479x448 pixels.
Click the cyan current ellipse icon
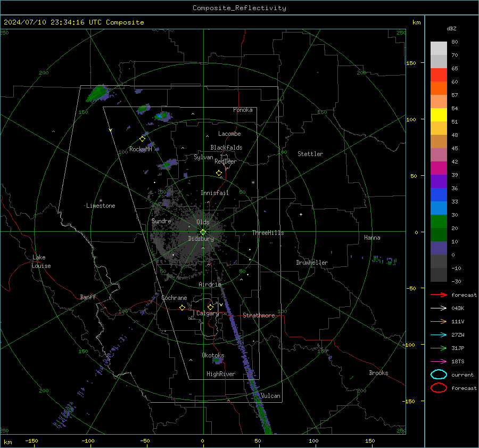point(439,374)
